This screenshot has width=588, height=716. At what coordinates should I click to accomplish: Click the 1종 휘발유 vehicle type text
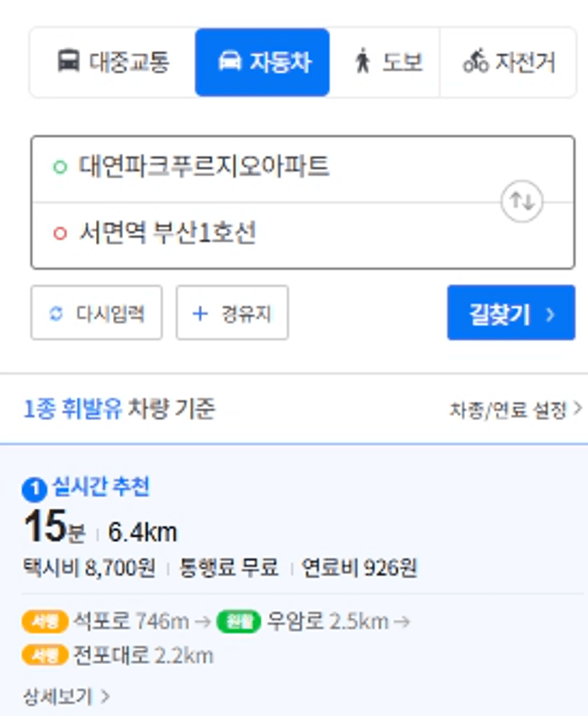coord(73,409)
